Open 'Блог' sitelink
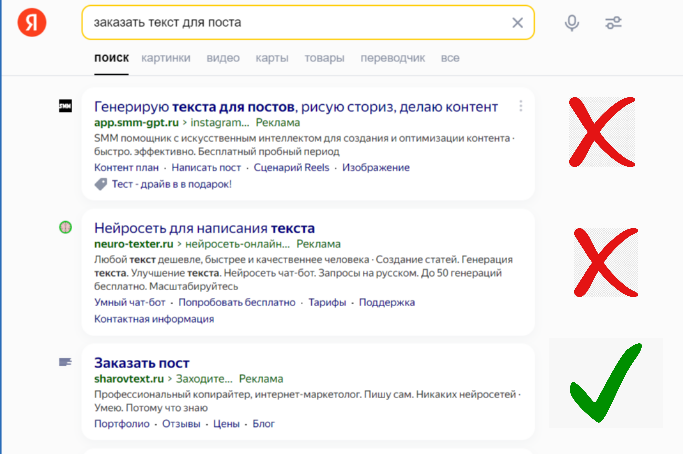Screen dimensions: 683x454 [264, 424]
